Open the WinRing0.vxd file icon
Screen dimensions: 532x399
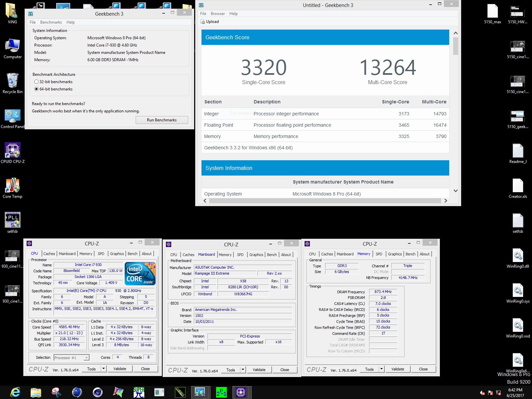click(518, 325)
